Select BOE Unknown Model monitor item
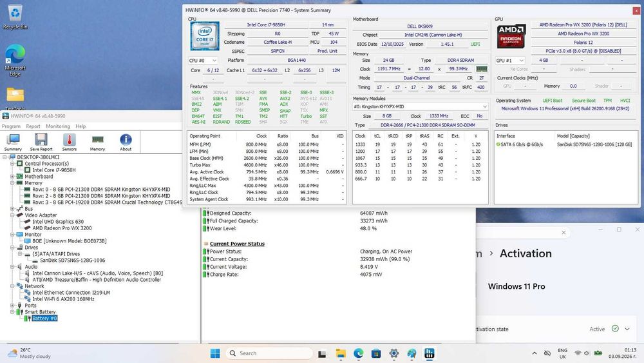This screenshot has width=644, height=363. 69,241
